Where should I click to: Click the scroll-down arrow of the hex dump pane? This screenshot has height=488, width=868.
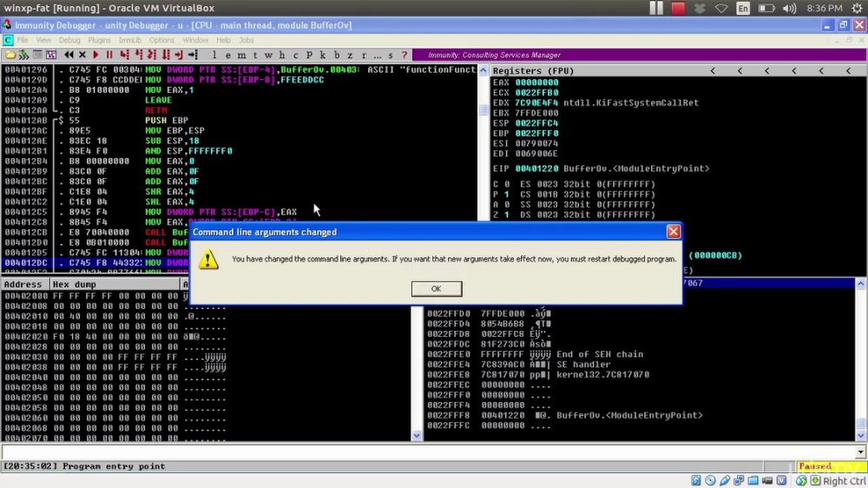417,436
